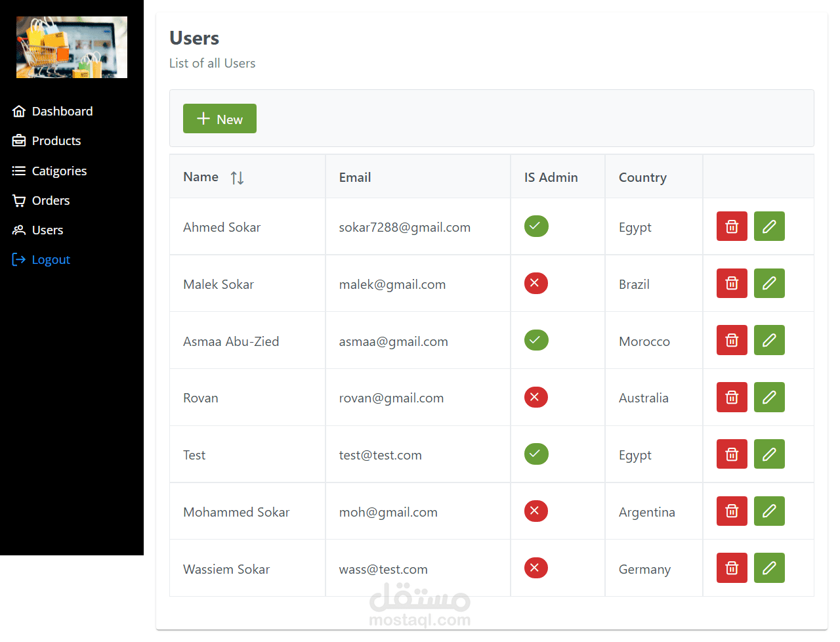
Task: Sort by Name using the arrows icon
Action: pyautogui.click(x=238, y=177)
